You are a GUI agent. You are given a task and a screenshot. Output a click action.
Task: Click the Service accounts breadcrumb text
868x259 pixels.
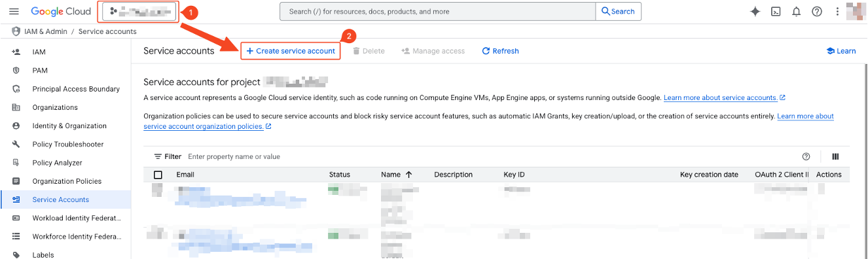[107, 31]
